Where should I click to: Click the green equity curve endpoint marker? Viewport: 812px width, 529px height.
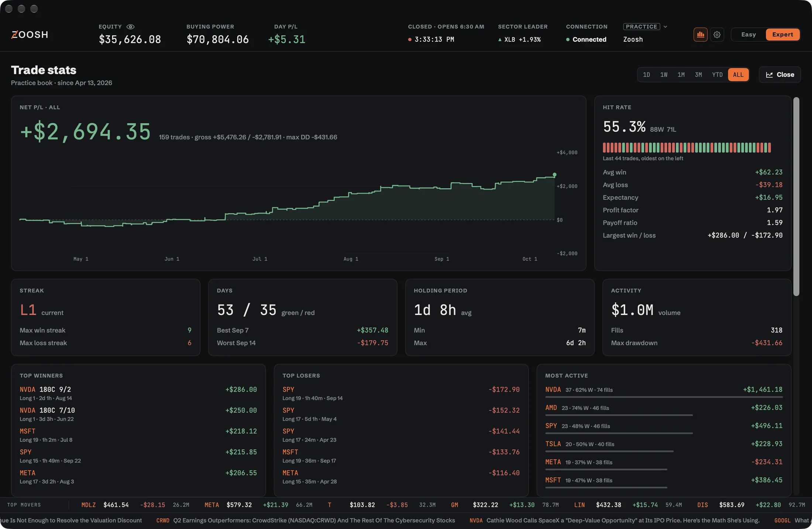(554, 175)
